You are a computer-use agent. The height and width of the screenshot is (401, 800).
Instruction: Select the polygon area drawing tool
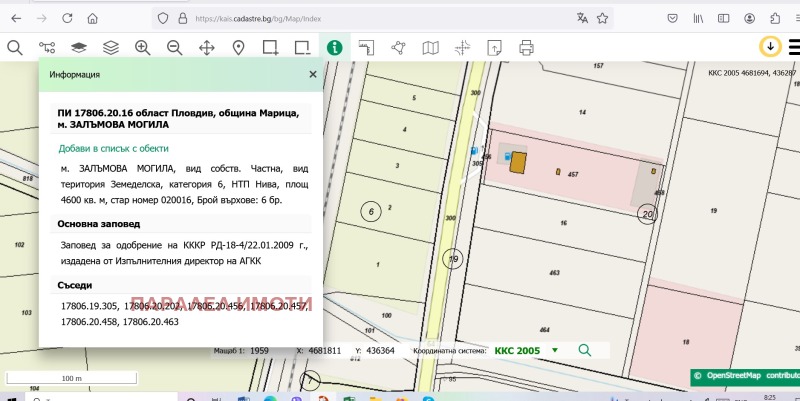(398, 48)
